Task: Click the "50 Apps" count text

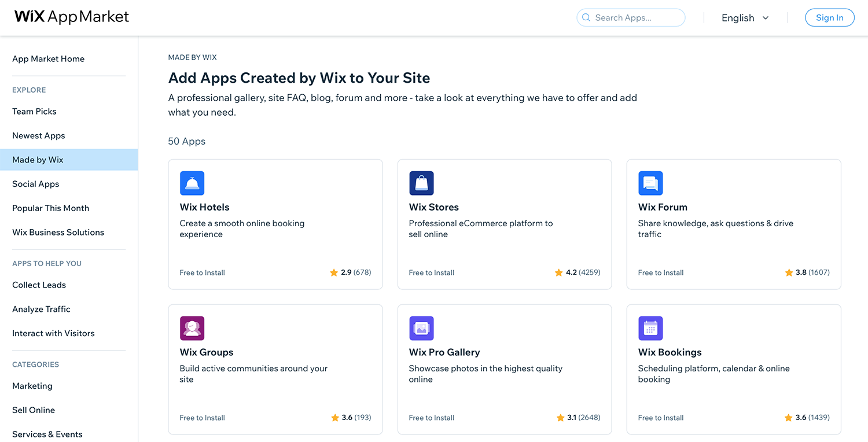Action: click(187, 141)
